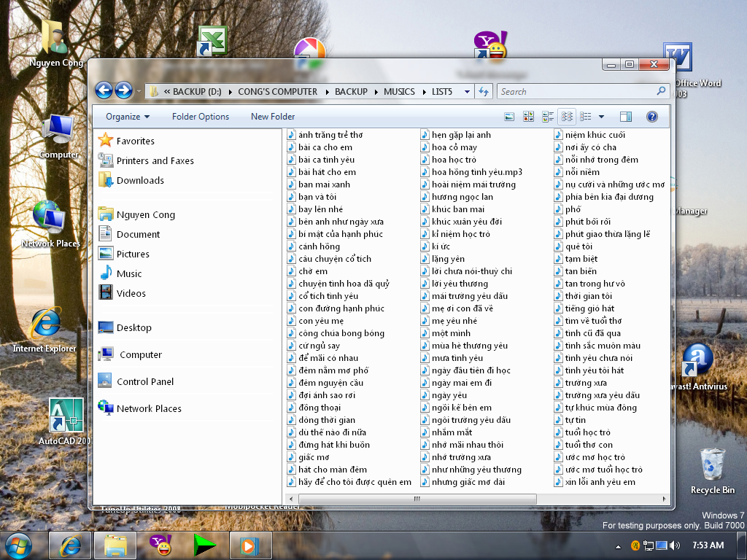The image size is (747, 560).
Task: Navigate to MUSICS in the address breadcrumb
Action: pos(398,91)
